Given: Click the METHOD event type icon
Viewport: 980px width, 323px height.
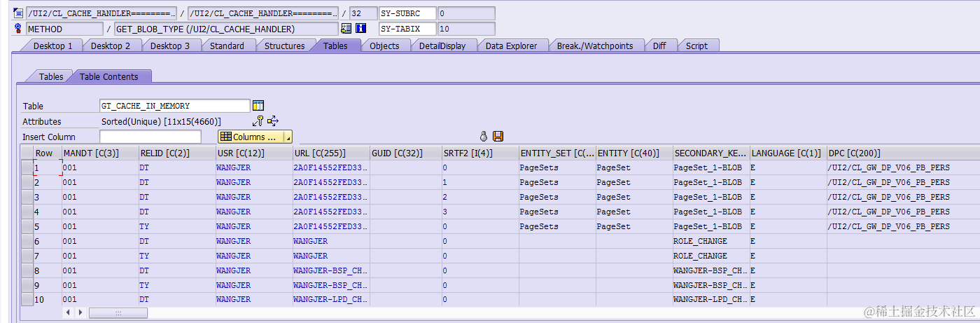Looking at the screenshot, I should [18, 29].
